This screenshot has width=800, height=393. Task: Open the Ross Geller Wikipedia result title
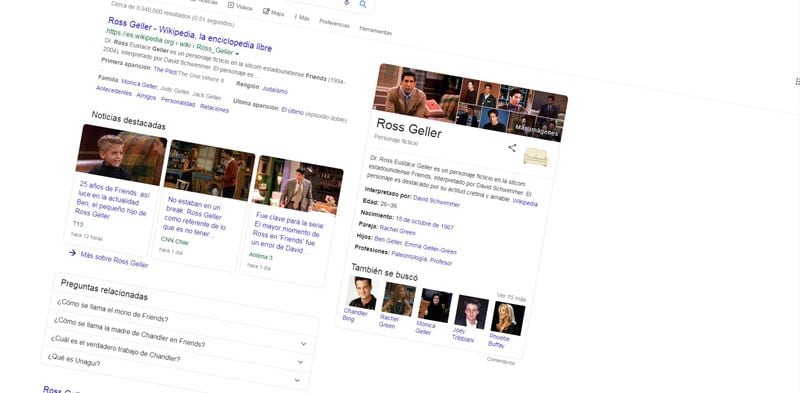190,34
